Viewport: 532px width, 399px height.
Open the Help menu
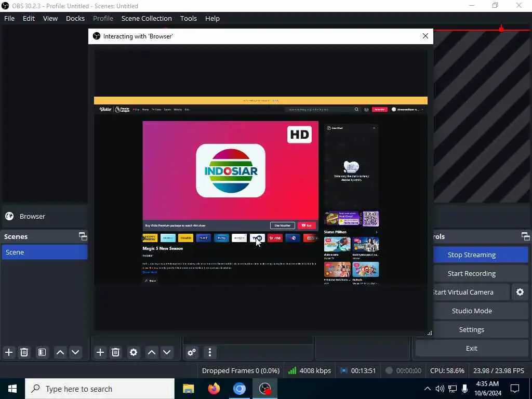[x=212, y=18]
